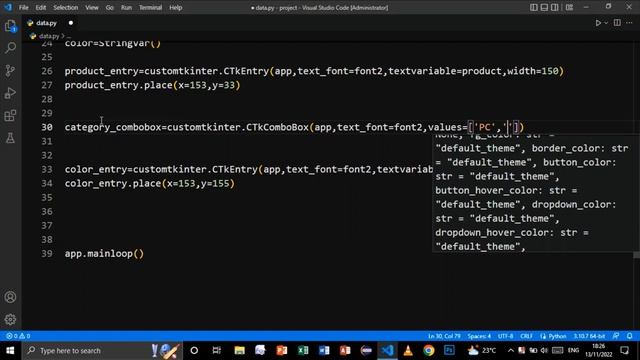Open the Help menu
Image resolution: width=640 pixels, height=360 pixels.
point(176,7)
